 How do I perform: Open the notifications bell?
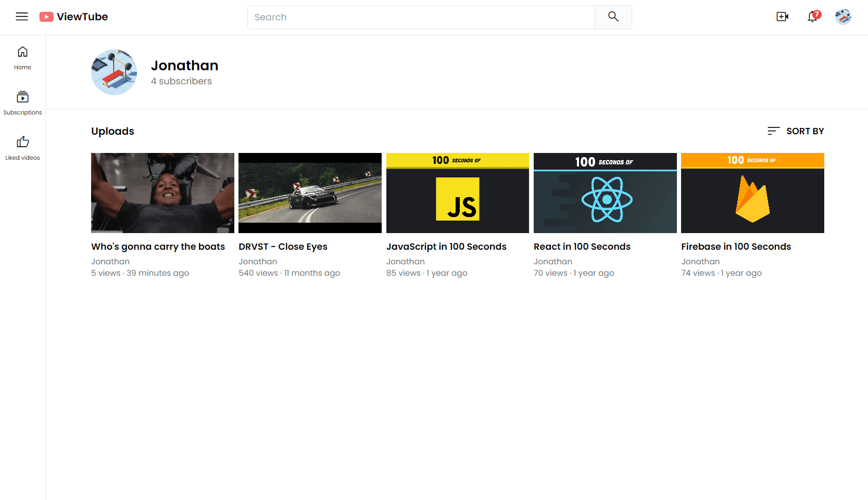tap(812, 17)
